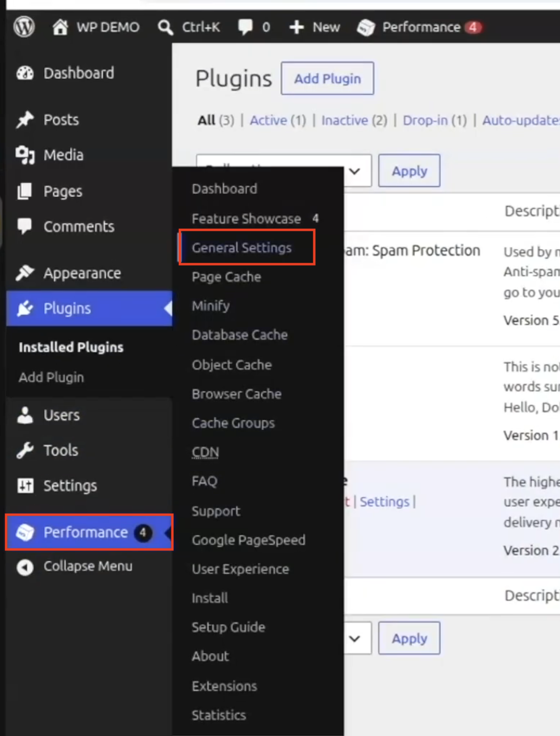The height and width of the screenshot is (736, 560).
Task: Click the Add Plugin button beside Plugins heading
Action: (x=327, y=78)
